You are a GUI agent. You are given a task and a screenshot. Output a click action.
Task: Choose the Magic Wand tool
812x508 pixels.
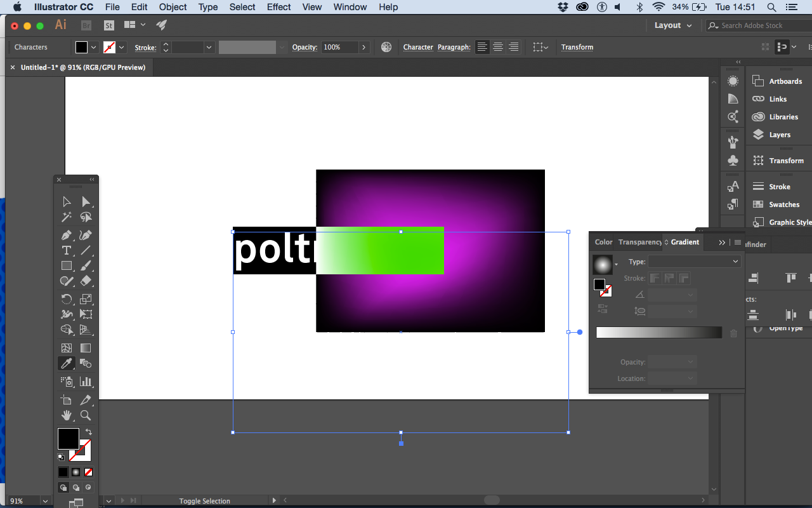[67, 217]
